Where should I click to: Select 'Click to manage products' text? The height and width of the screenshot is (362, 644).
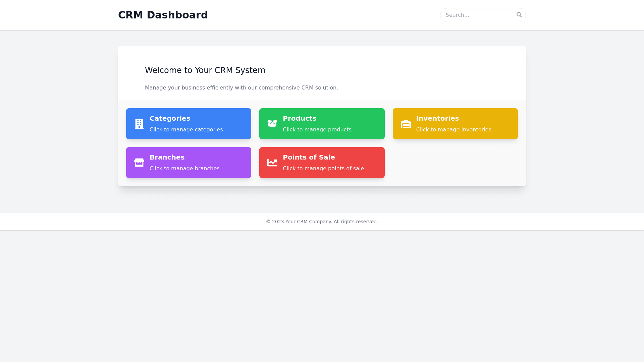point(317,130)
